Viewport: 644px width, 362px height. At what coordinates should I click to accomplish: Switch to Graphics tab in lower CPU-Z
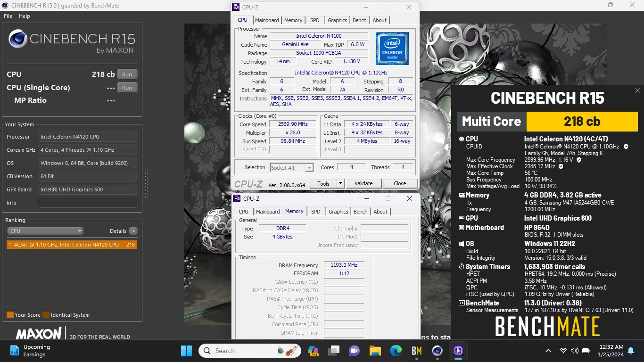coord(339,212)
